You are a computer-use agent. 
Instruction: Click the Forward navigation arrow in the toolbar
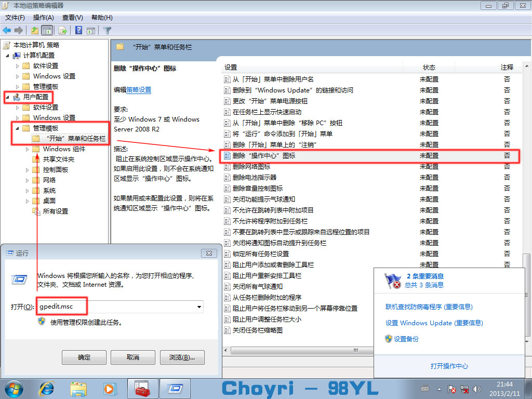[x=19, y=30]
